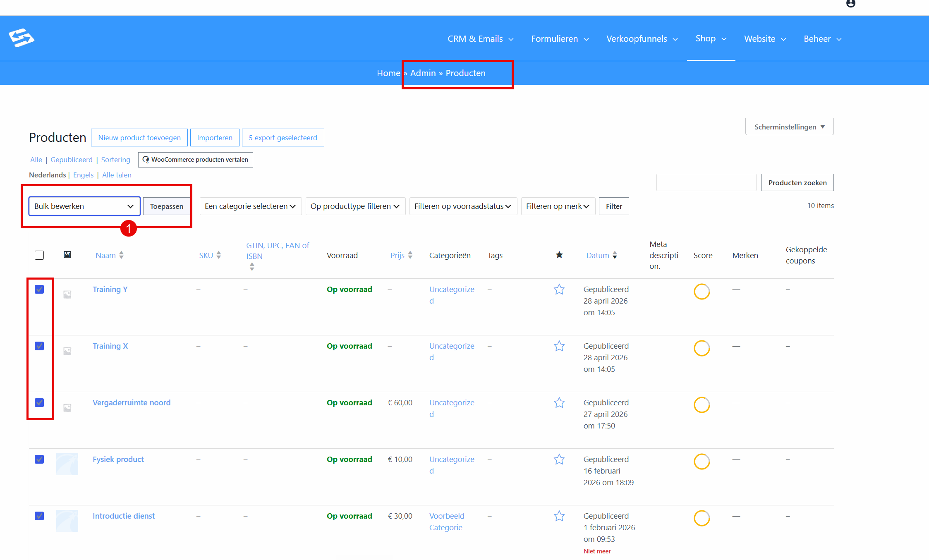Uncheck the Introductie dienst checkbox

click(x=39, y=516)
